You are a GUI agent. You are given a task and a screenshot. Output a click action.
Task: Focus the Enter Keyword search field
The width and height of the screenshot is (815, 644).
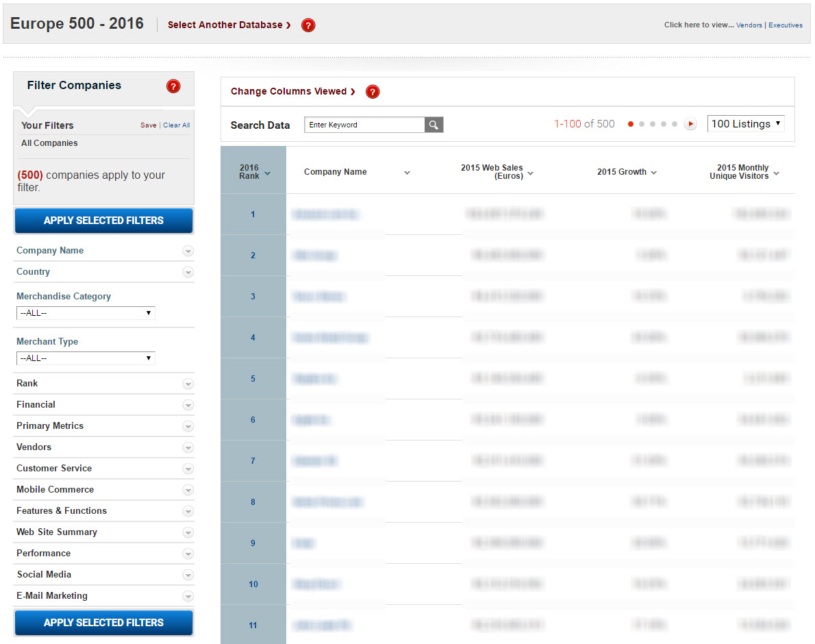click(364, 125)
